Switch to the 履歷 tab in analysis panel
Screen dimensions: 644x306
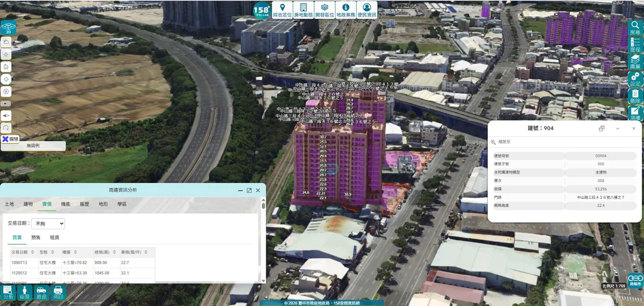(x=84, y=204)
